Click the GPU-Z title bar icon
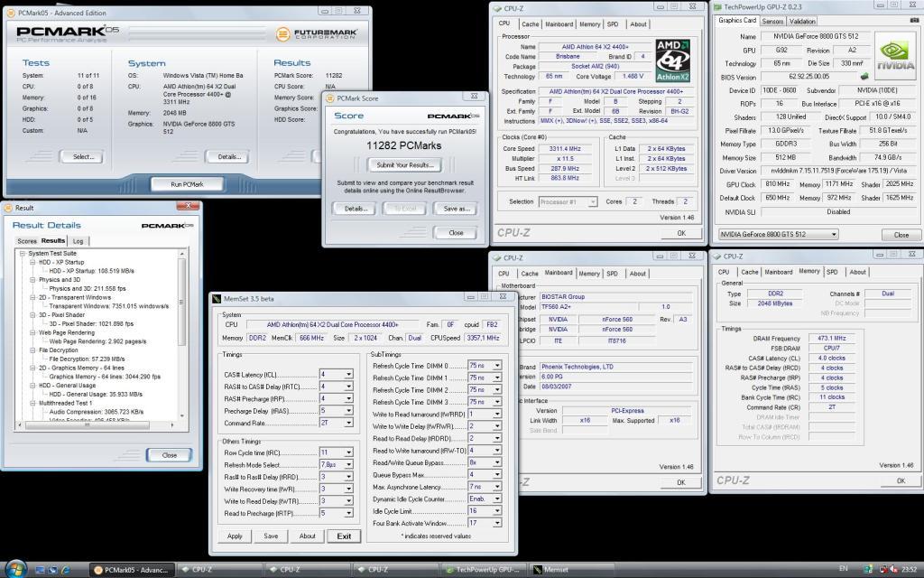The height and width of the screenshot is (578, 924). [717, 7]
